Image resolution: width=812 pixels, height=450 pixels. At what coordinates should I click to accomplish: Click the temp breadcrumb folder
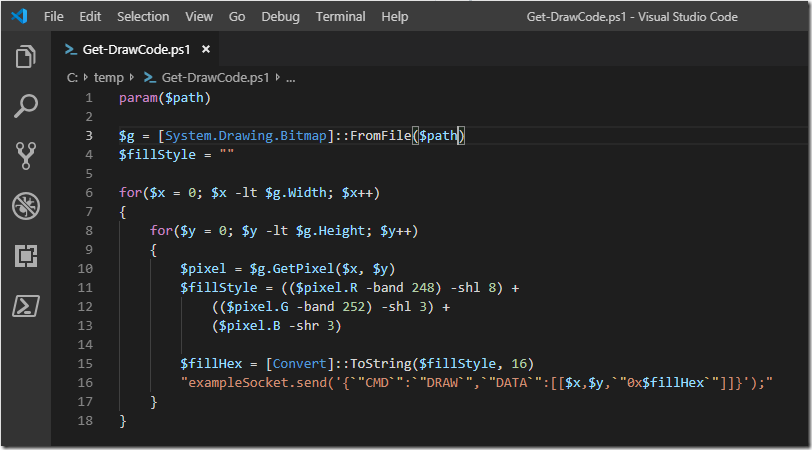pos(109,78)
